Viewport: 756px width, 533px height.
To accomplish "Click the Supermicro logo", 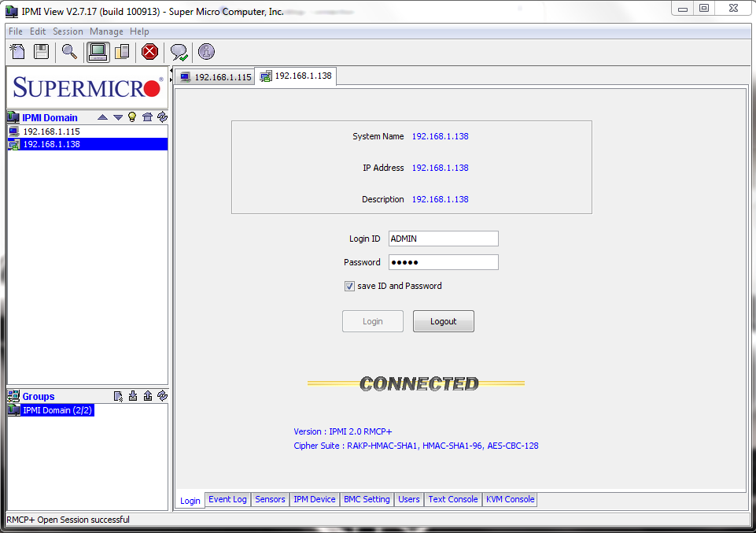I will click(x=87, y=87).
